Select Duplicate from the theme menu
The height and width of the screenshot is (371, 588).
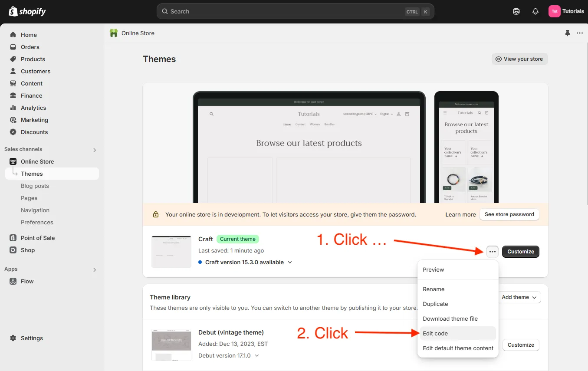click(435, 304)
